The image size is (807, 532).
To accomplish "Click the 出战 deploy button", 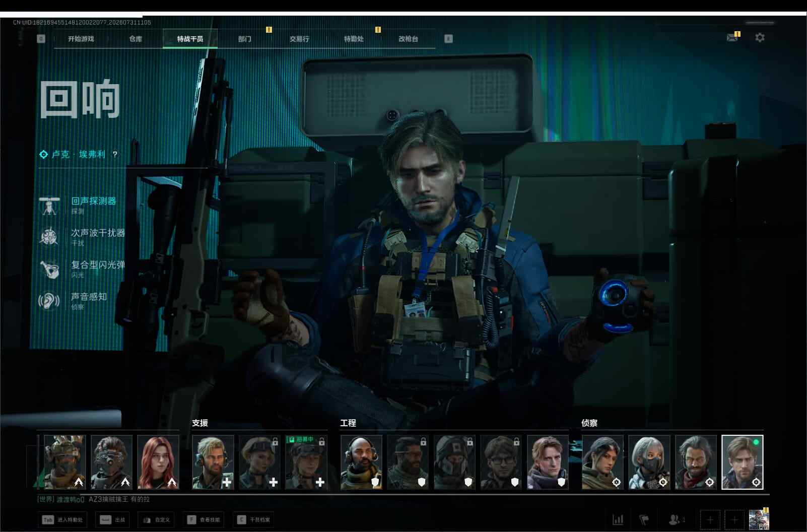I will (x=112, y=519).
